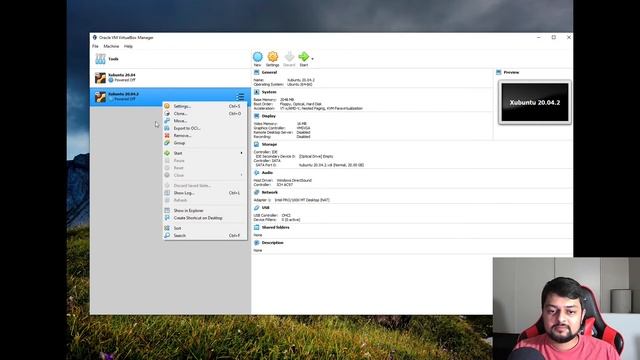Click the USB section icon in details

pos(257,208)
